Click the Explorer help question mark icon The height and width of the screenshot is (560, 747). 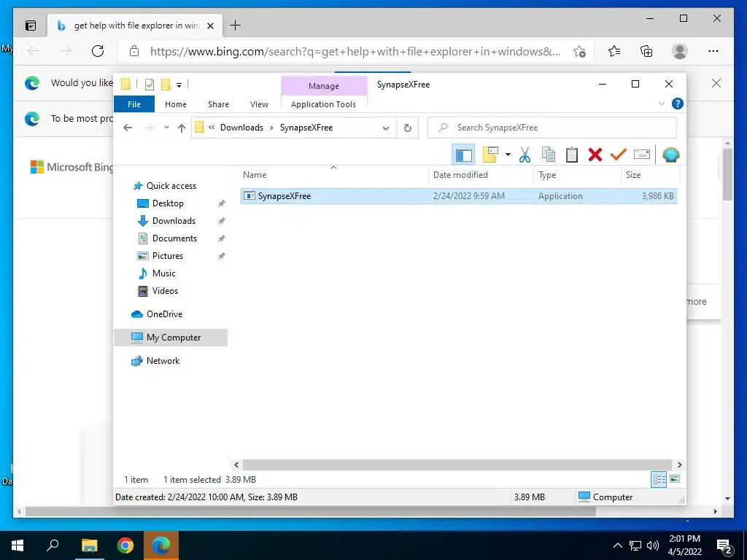(x=678, y=104)
